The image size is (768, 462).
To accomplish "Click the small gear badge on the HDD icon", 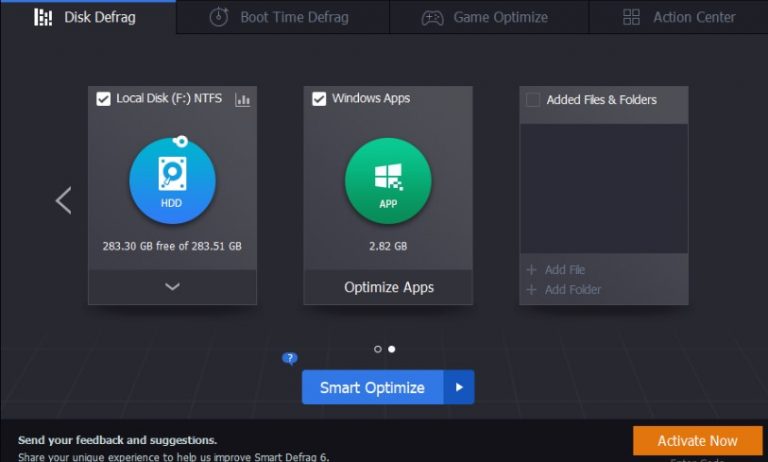I will click(x=181, y=142).
